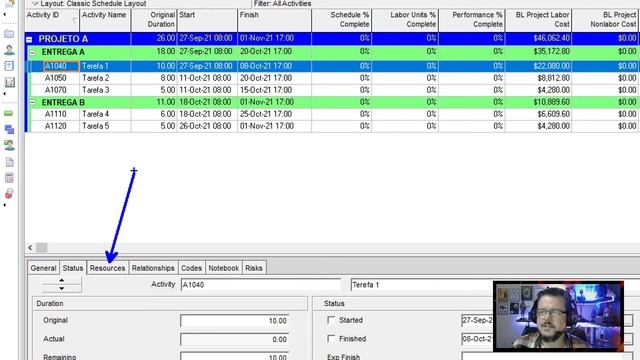Viewport: 640px width, 360px height.
Task: Click the Original duration field 10.00
Action: [234, 320]
